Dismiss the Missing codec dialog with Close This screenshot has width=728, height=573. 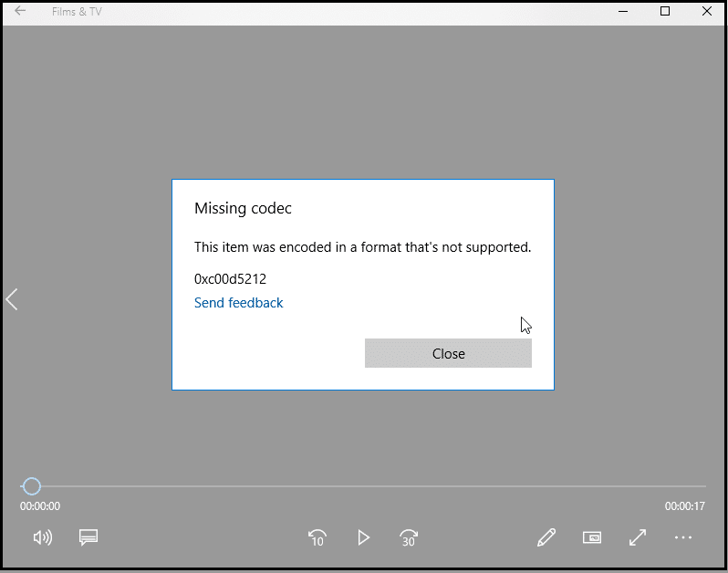pyautogui.click(x=448, y=353)
